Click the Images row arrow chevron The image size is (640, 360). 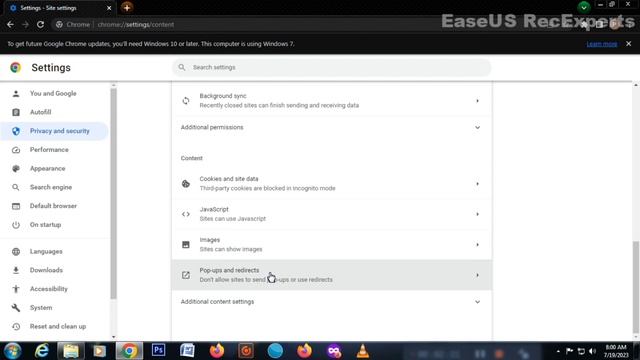[x=477, y=245]
